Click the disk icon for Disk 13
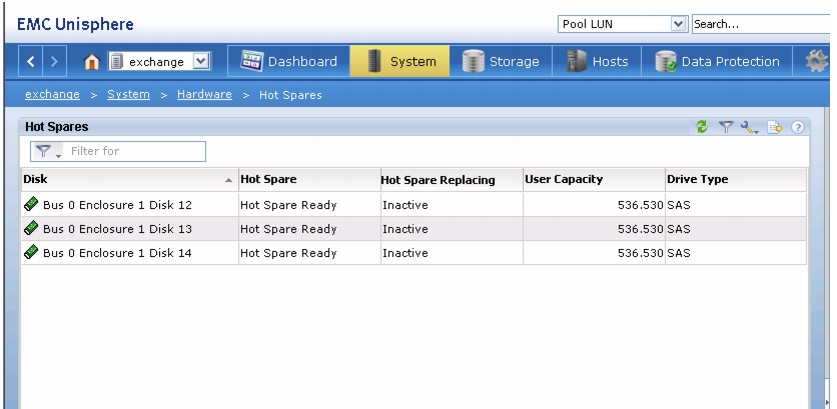Image resolution: width=837 pixels, height=409 pixels. tap(31, 228)
